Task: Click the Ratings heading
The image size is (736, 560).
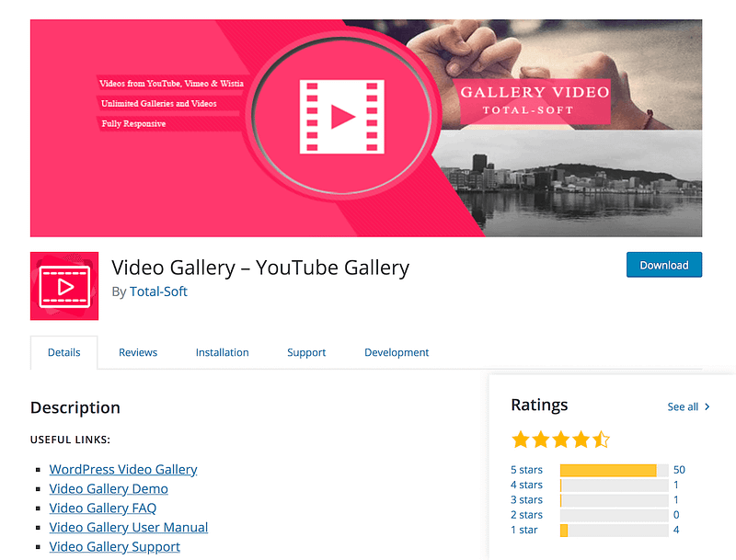Action: (539, 405)
